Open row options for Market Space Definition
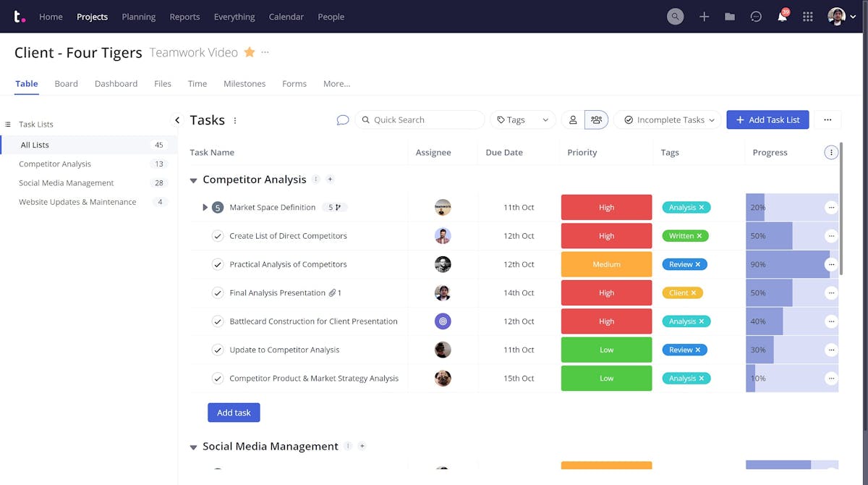 click(x=831, y=208)
